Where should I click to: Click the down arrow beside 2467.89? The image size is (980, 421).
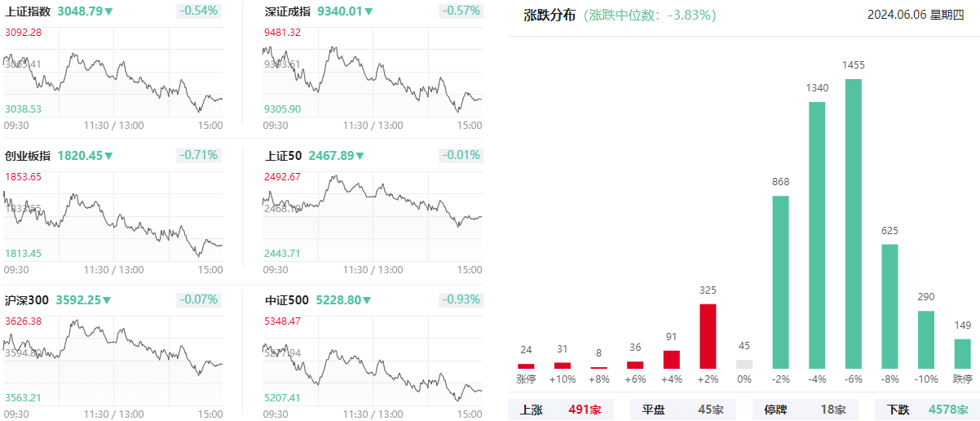coord(360,156)
